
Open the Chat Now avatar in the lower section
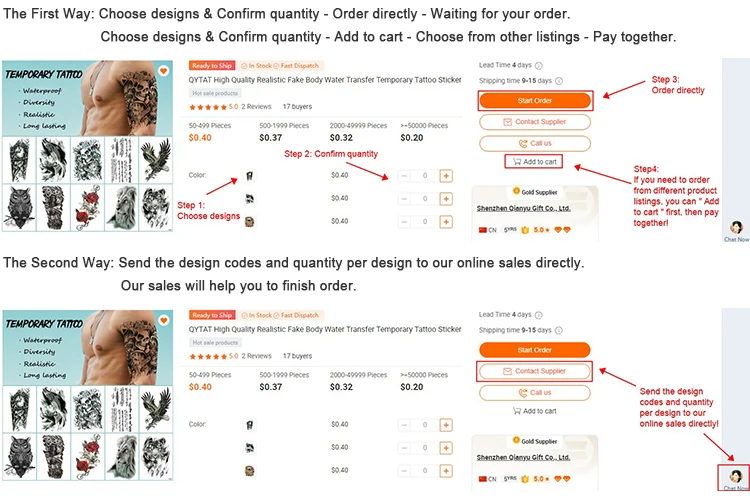point(736,476)
